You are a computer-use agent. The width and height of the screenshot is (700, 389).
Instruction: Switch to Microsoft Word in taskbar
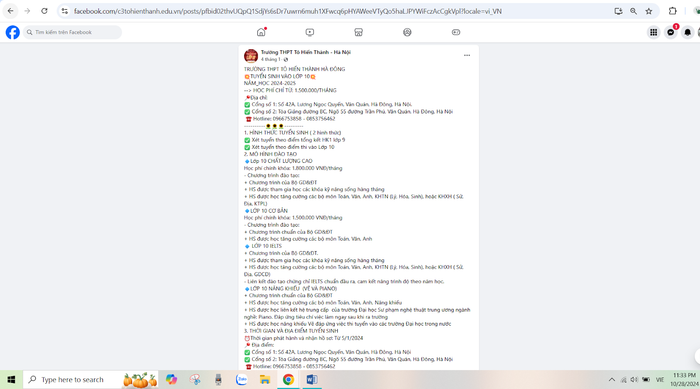point(312,380)
